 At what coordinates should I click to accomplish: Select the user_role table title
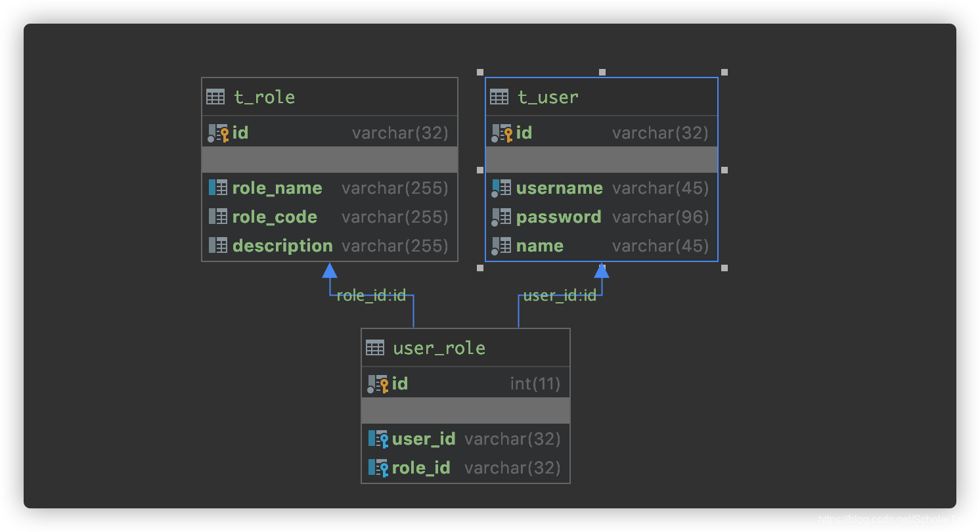(439, 348)
